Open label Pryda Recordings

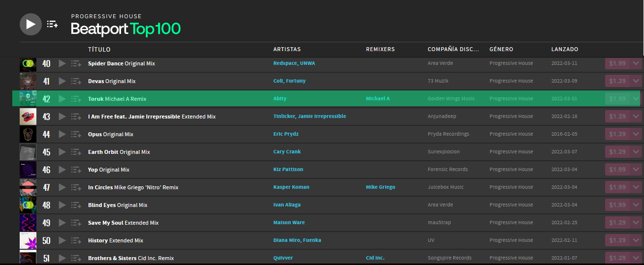[449, 134]
